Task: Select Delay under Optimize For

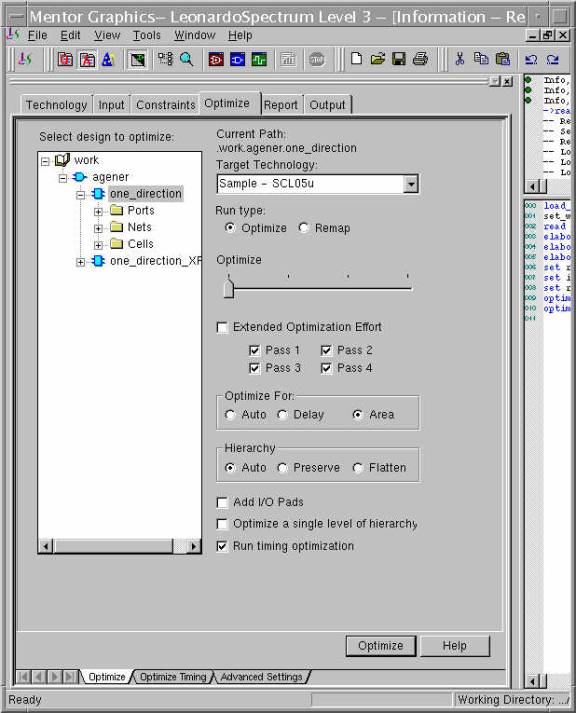Action: click(x=282, y=415)
